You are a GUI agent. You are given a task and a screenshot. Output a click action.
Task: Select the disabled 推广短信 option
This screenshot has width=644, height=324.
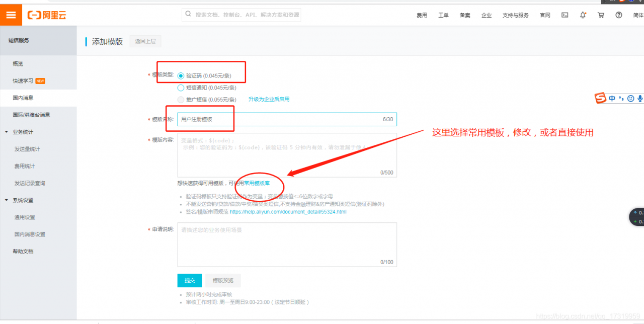pos(181,100)
